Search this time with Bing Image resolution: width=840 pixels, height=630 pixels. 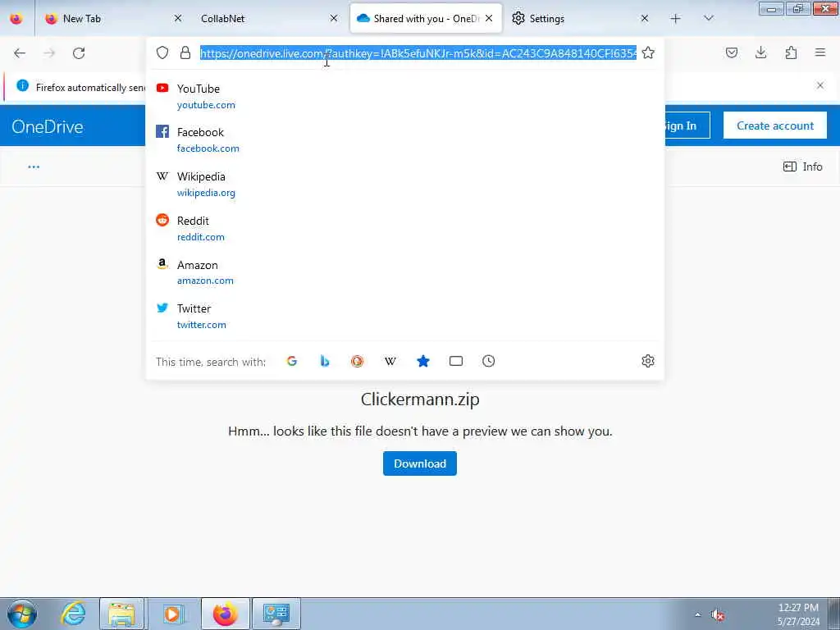tap(325, 361)
